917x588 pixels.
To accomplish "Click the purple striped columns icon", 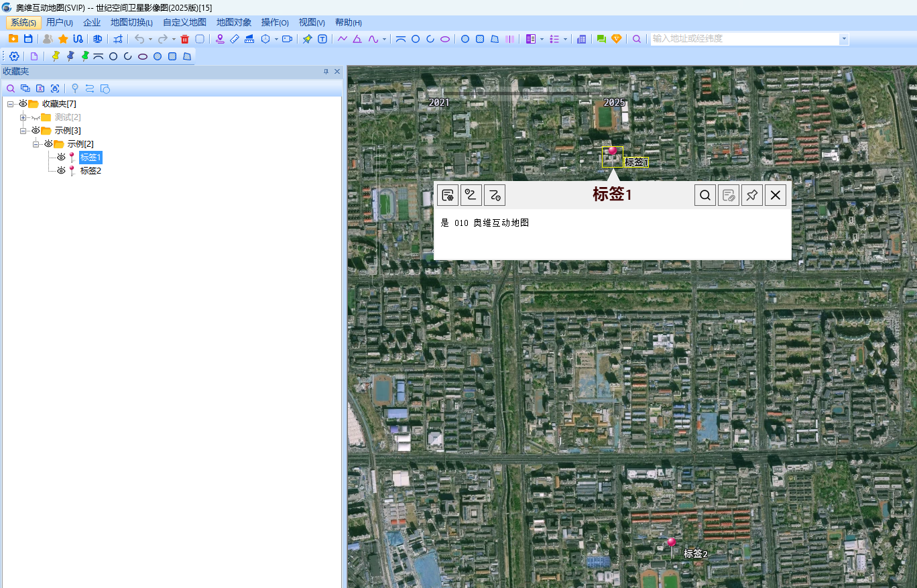I will click(510, 39).
